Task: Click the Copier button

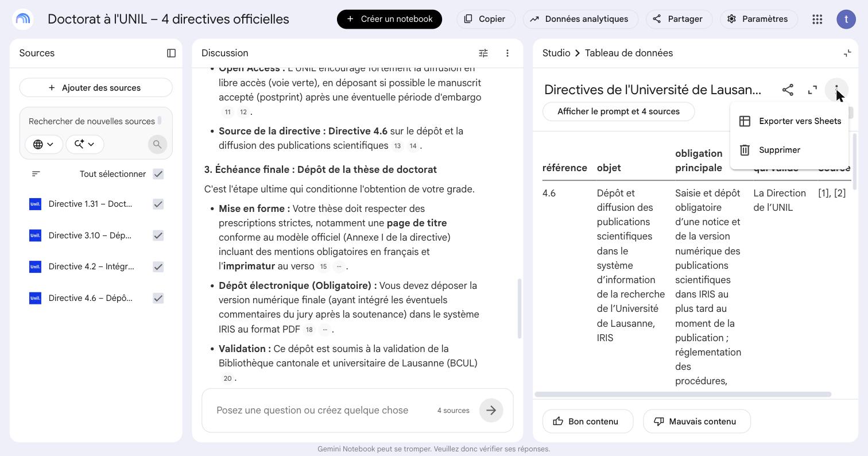Action: tap(485, 19)
